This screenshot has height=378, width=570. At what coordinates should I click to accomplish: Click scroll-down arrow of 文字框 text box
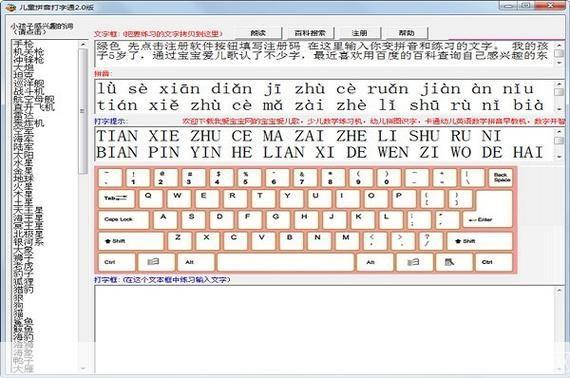pos(559,63)
